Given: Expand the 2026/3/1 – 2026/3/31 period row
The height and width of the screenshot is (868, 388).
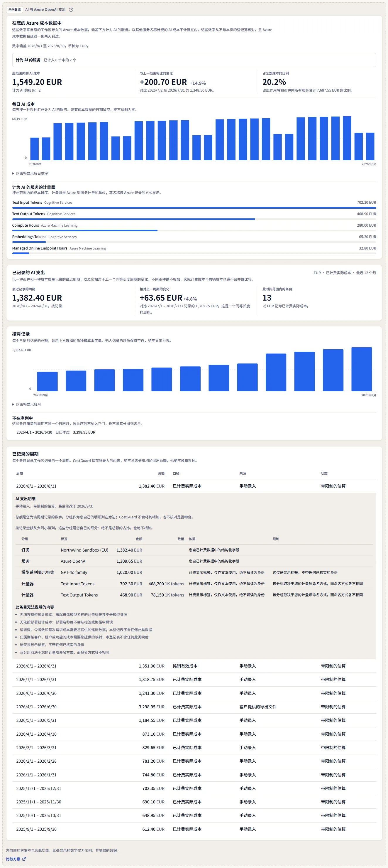Looking at the screenshot, I should [x=194, y=747].
